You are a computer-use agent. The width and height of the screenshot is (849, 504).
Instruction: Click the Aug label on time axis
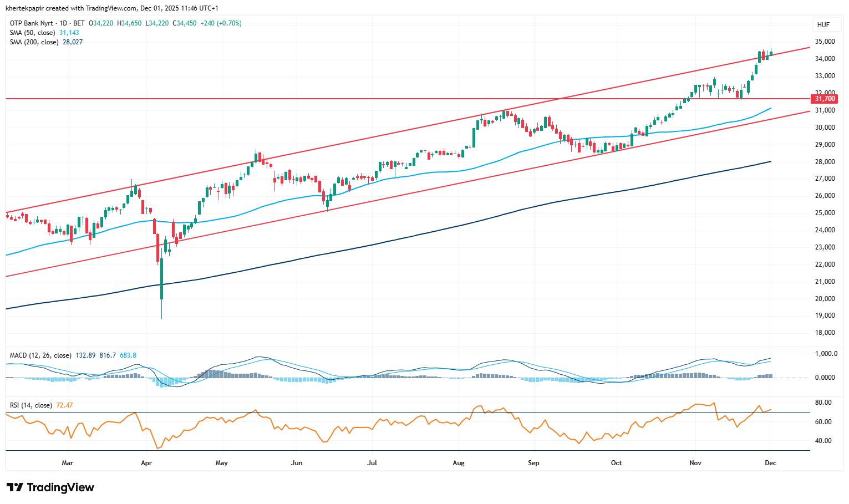tap(459, 462)
